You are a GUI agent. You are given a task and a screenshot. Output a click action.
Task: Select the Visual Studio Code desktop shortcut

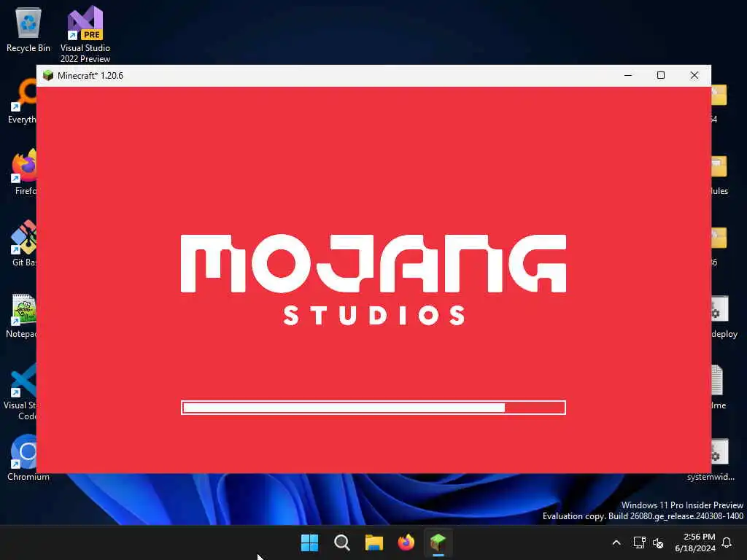tap(21, 392)
